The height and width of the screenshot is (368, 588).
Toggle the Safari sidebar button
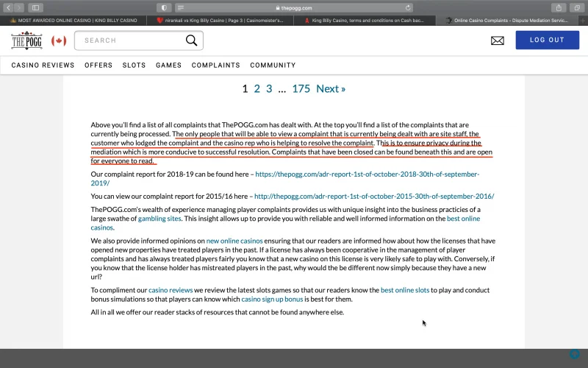[35, 7]
